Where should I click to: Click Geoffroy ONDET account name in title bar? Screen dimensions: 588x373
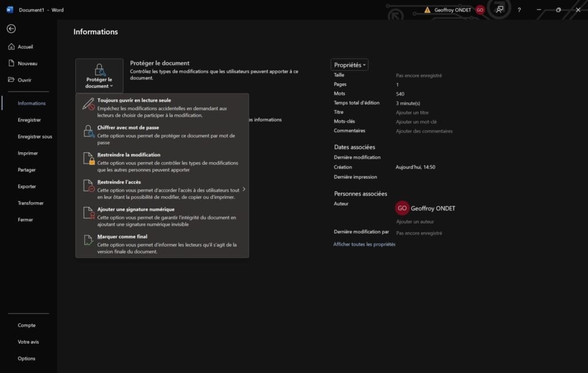452,10
